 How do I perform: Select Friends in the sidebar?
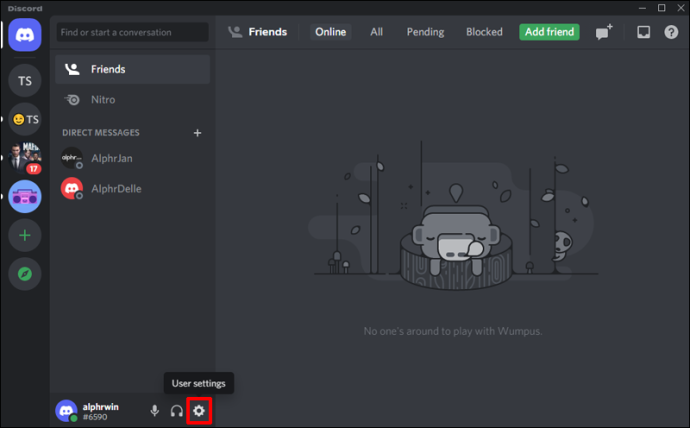(x=132, y=69)
